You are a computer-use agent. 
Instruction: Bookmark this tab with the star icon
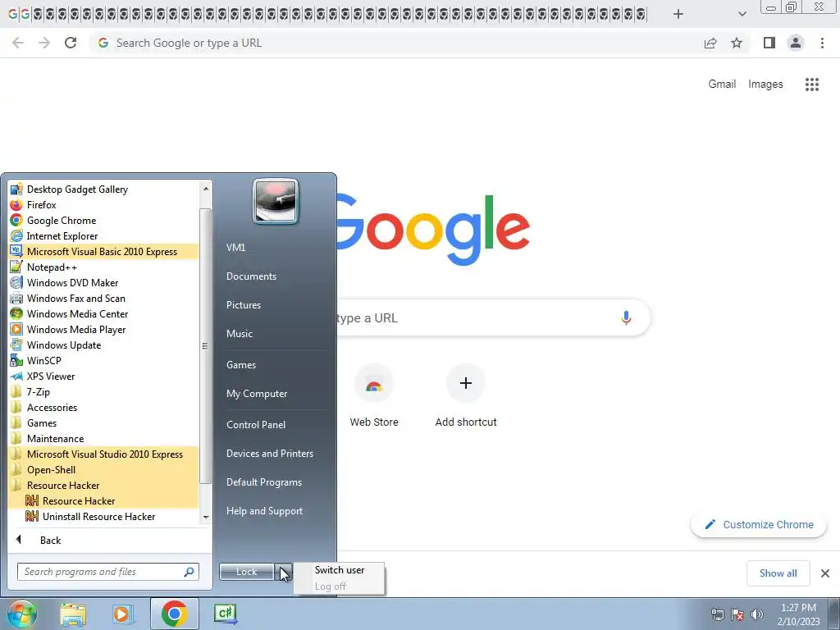click(737, 43)
